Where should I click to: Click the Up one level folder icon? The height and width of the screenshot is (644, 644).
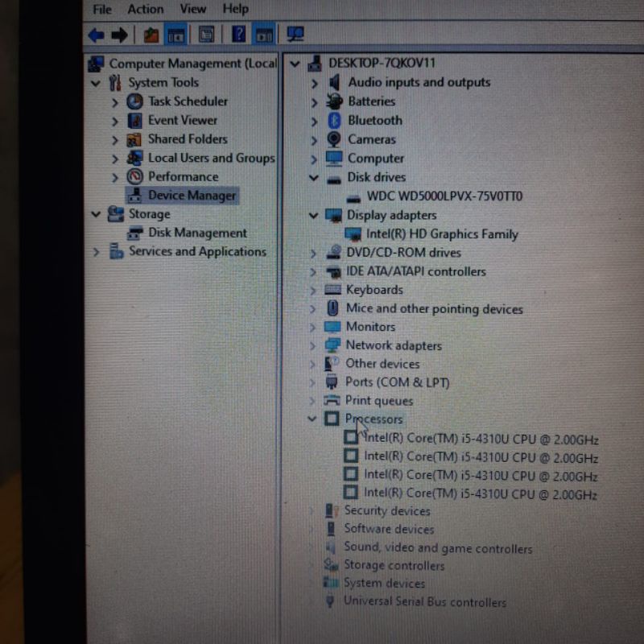pos(151,35)
